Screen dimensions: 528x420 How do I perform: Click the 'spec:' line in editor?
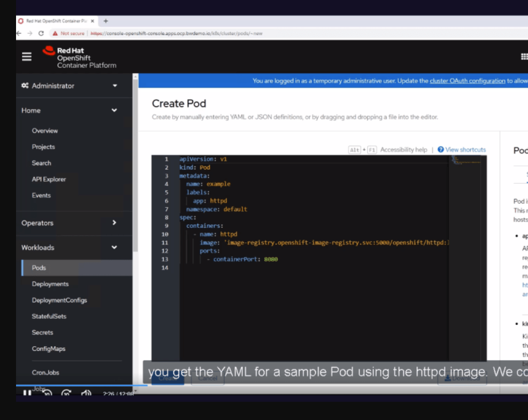coord(188,218)
